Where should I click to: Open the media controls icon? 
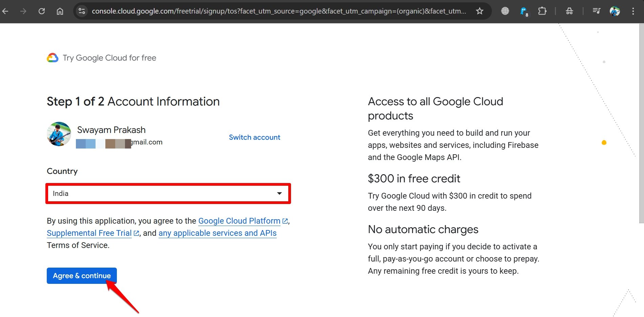[597, 11]
